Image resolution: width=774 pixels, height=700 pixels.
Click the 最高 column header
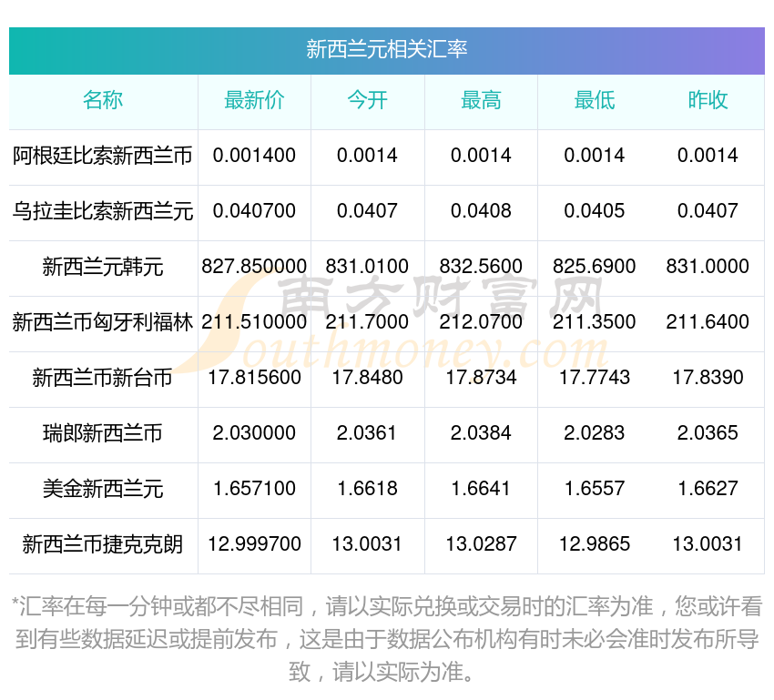pyautogui.click(x=481, y=100)
